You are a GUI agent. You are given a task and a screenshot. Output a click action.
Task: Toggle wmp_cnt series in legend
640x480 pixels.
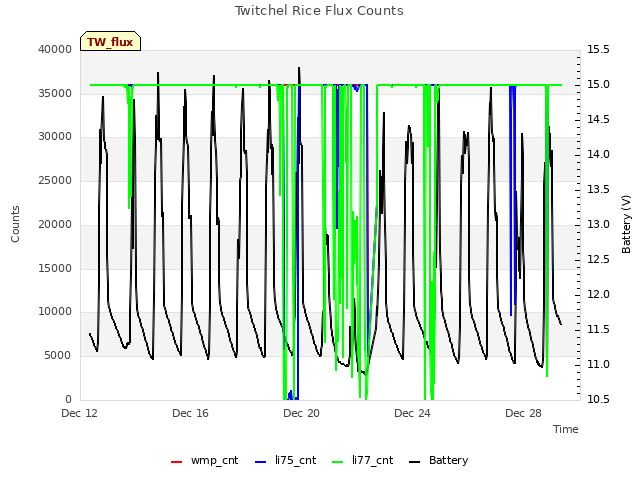pos(204,460)
